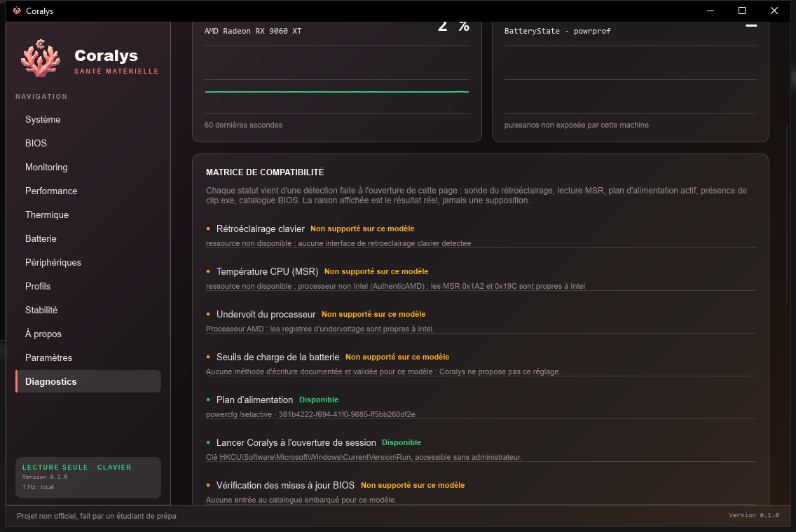Screen dimensions: 796x532
Task: Open Paramètres in the sidebar
Action: click(88, 358)
